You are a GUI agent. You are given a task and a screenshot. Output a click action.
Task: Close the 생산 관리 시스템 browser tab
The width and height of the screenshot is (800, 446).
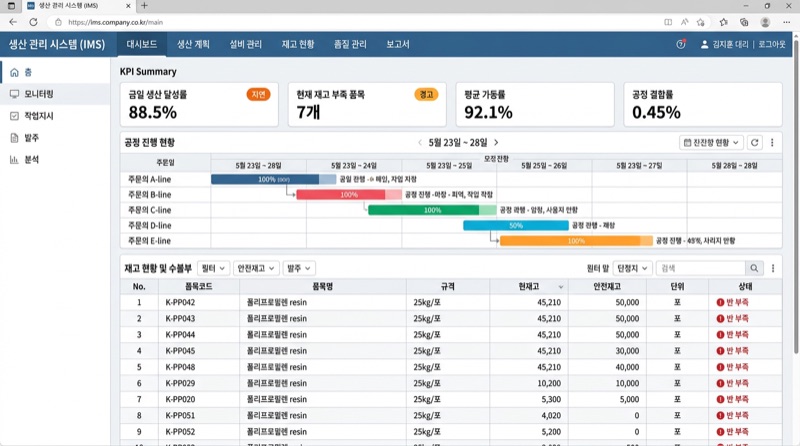pyautogui.click(x=128, y=6)
